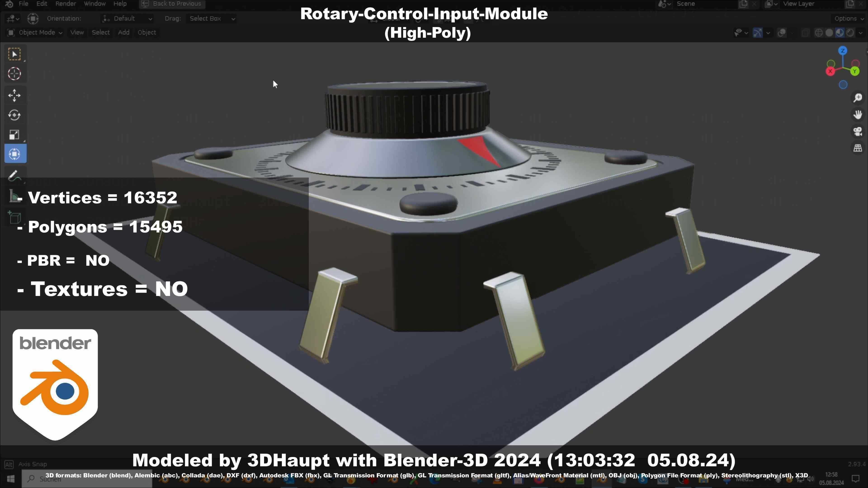Viewport: 868px width, 488px height.
Task: Expand the Options dropdown
Action: click(x=849, y=19)
